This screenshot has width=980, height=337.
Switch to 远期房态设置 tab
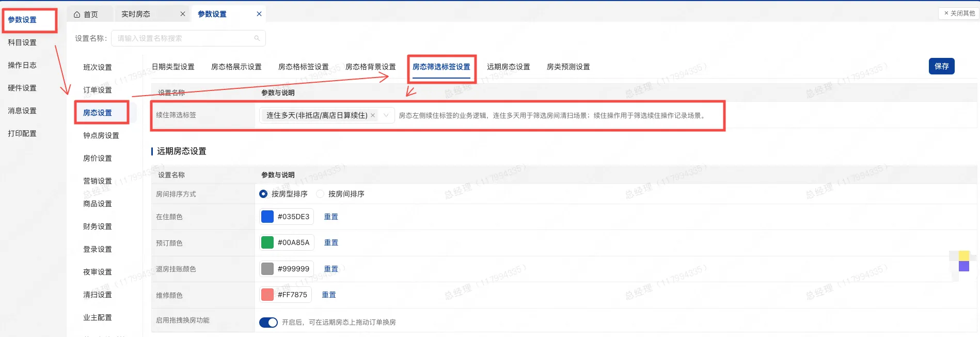click(509, 67)
